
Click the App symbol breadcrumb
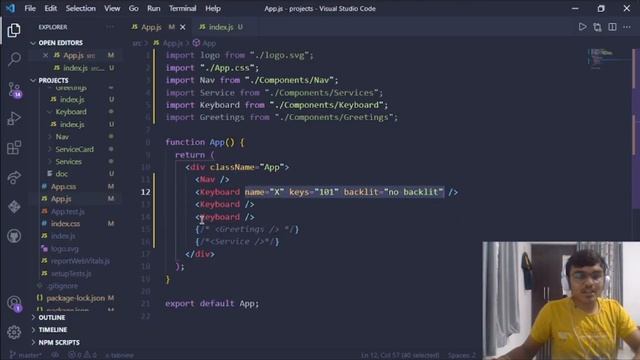coord(204,43)
